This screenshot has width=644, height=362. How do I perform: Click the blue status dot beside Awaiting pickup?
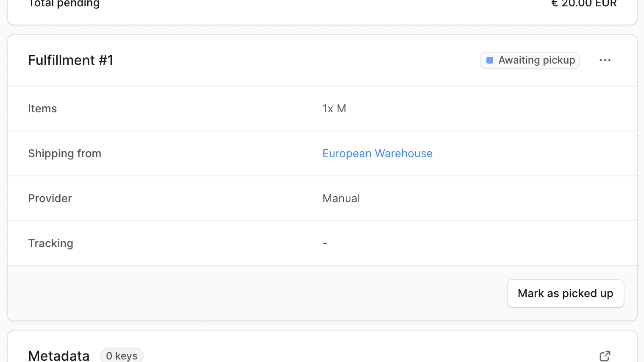click(490, 60)
